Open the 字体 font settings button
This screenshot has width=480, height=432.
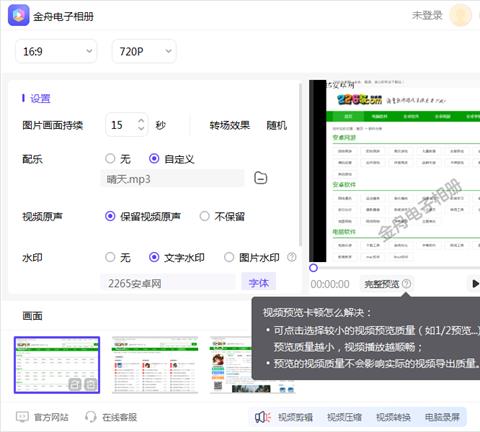[x=258, y=283]
